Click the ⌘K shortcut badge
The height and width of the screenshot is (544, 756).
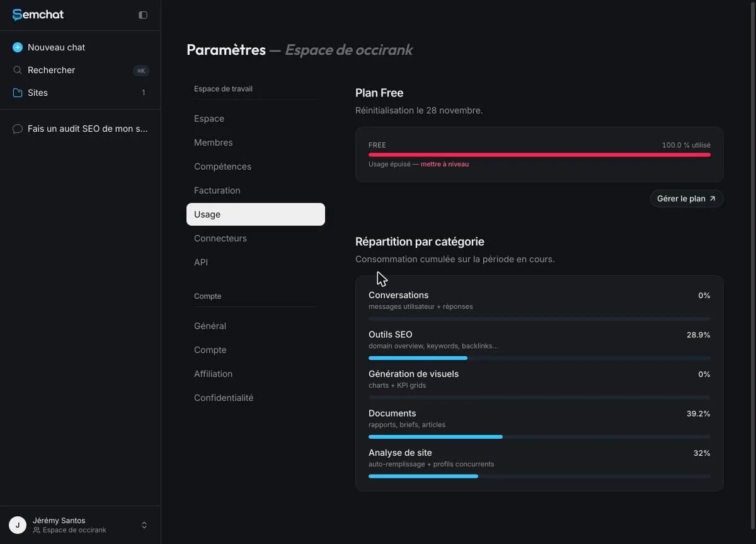coord(141,71)
